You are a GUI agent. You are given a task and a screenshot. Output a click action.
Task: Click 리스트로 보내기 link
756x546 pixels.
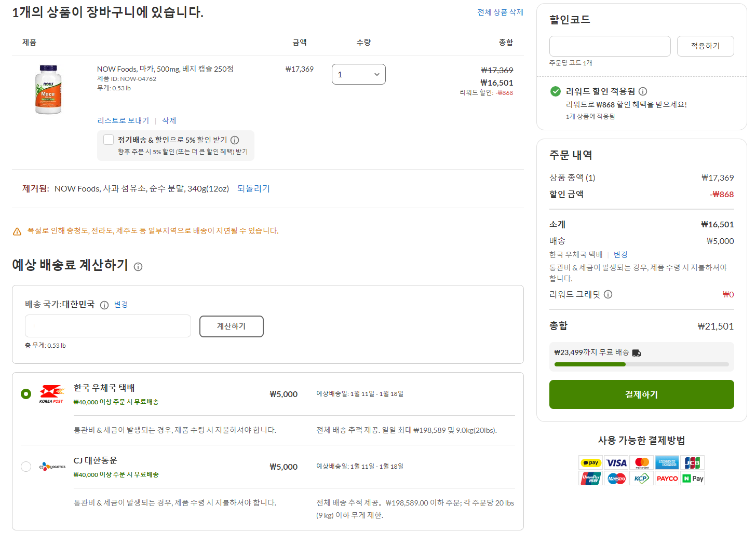tap(123, 120)
